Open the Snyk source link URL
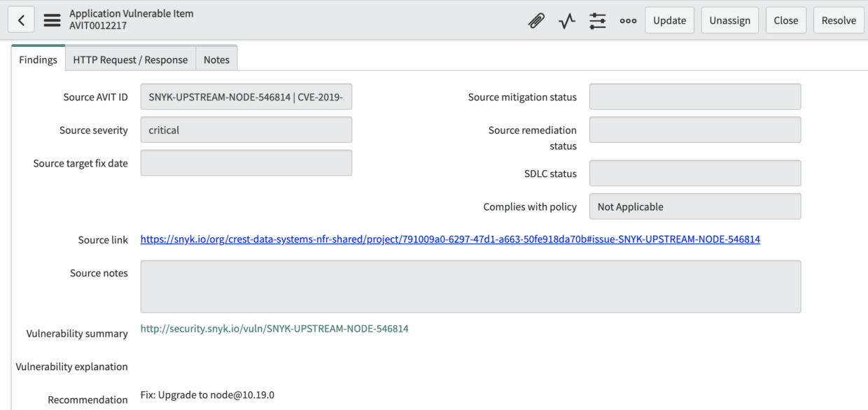Screen dimensions: 868x410 (x=450, y=239)
